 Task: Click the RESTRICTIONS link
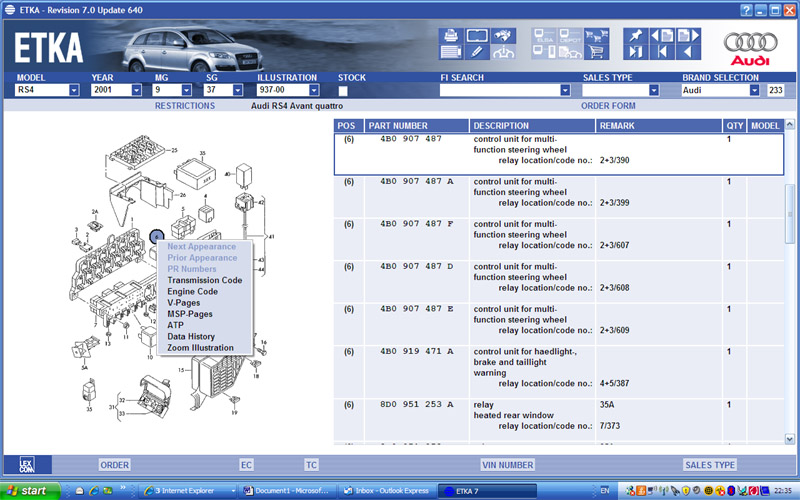(x=185, y=106)
